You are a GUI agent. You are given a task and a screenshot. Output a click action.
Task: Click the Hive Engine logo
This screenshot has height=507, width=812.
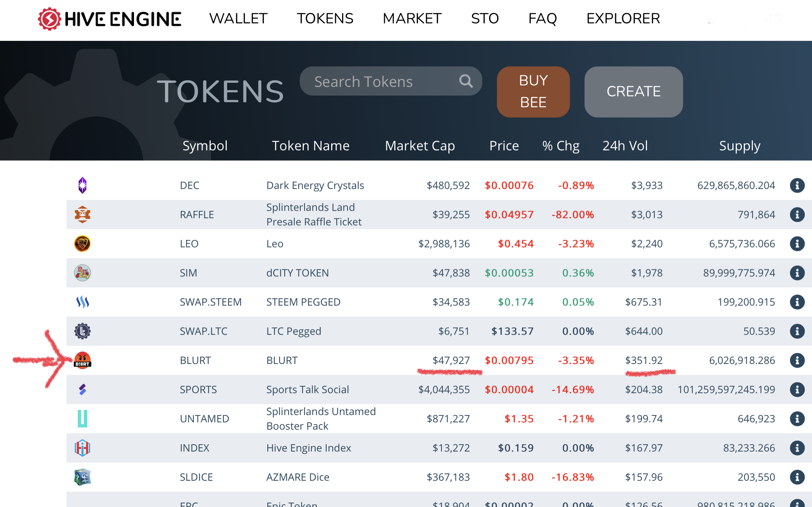[x=110, y=19]
